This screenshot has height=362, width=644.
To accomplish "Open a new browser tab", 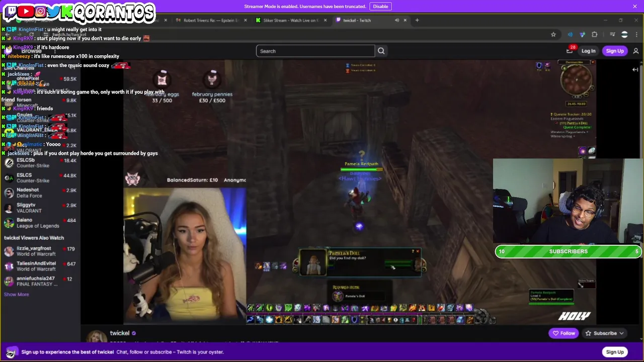I will [417, 20].
